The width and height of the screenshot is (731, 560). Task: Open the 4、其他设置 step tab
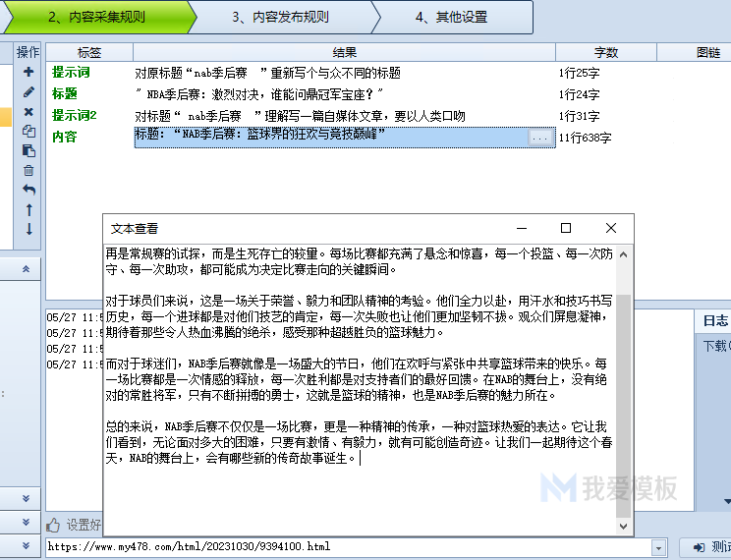click(451, 18)
